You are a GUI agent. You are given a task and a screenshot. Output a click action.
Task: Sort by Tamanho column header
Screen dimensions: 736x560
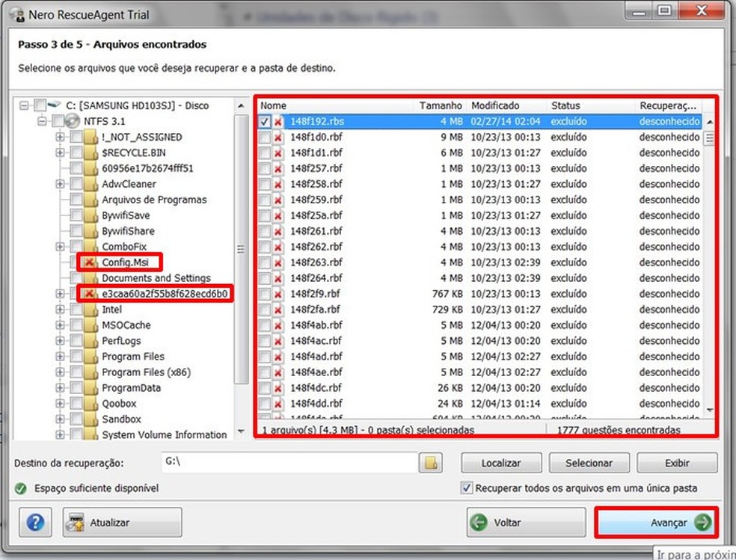[441, 105]
